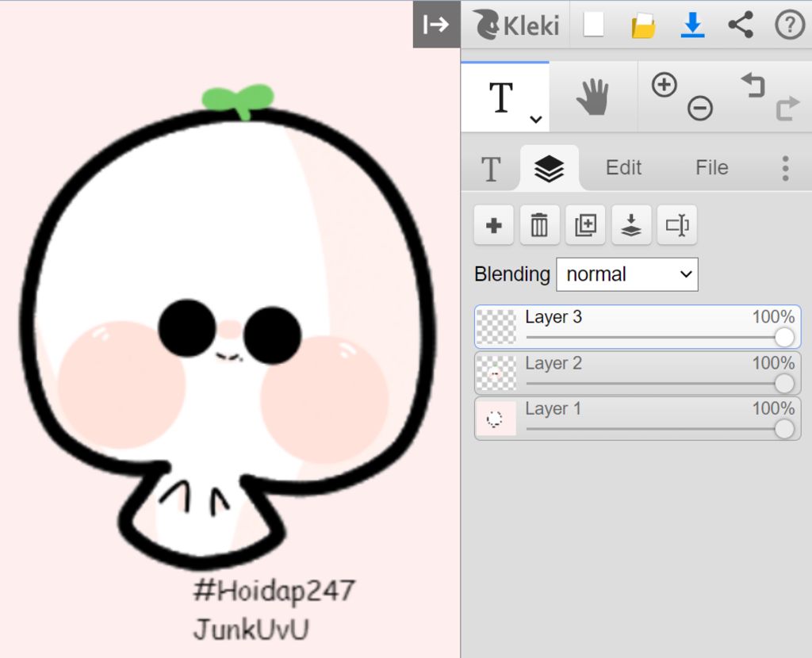Undo the last action
Image resolution: width=812 pixels, height=658 pixels.
pyautogui.click(x=753, y=85)
